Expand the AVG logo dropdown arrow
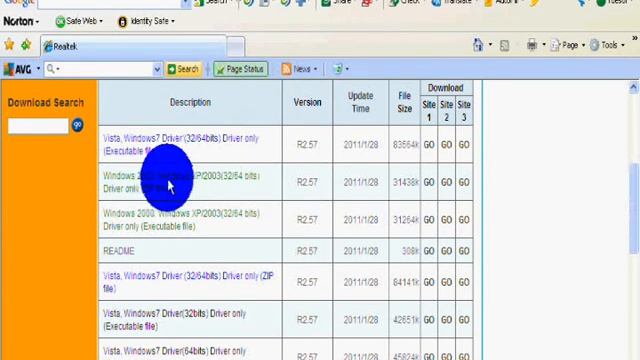Viewport: 640px width, 360px height. click(38, 69)
